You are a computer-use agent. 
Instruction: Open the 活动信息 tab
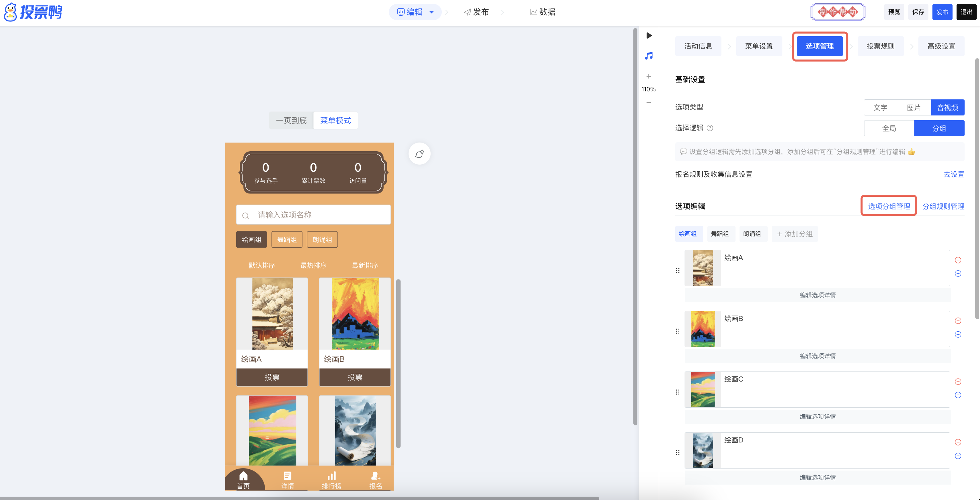tap(698, 46)
